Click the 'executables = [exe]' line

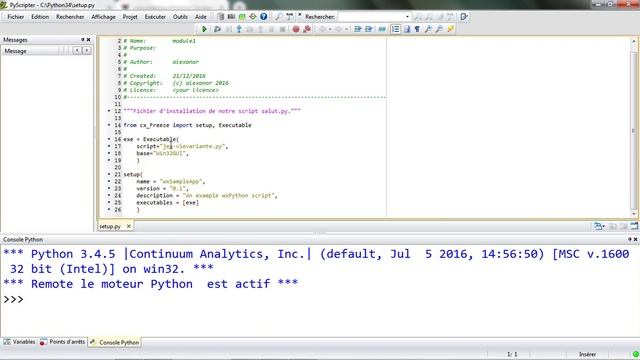[167, 202]
